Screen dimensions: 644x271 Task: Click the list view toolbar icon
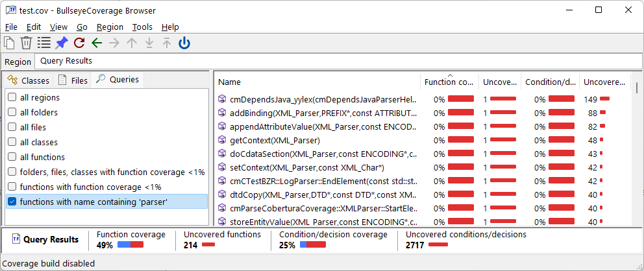(43, 43)
